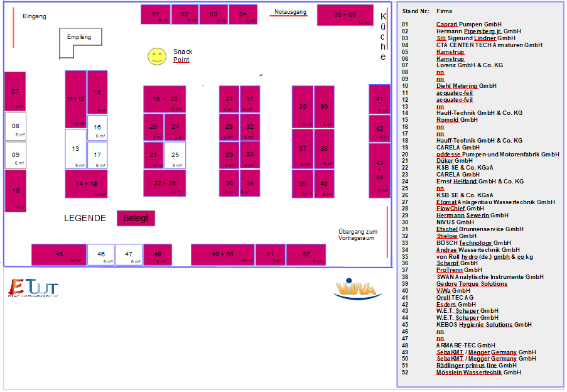Select booth 21
Screen dimensions: 567x392
tap(154, 155)
